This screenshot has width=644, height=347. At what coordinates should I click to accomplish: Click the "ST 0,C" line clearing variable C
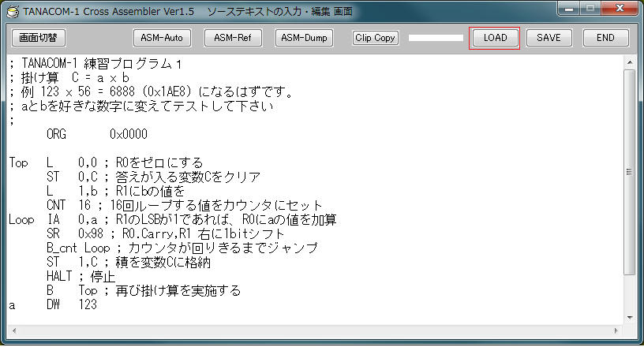pyautogui.click(x=154, y=177)
